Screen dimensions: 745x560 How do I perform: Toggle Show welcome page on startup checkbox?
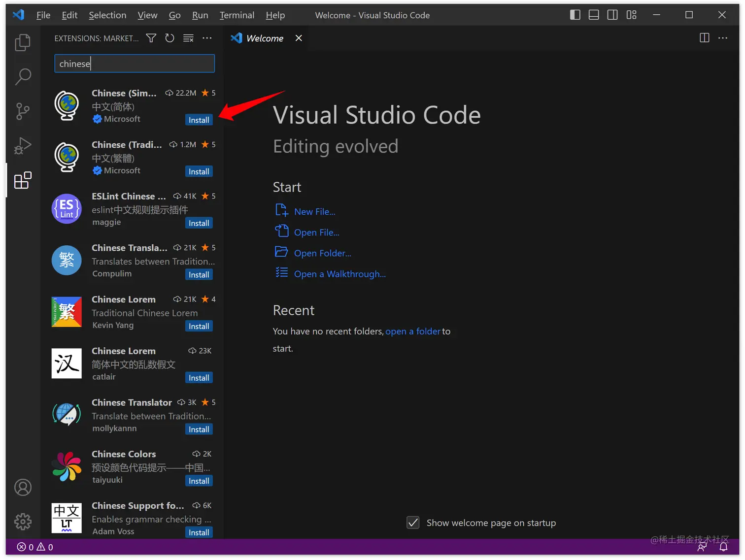pyautogui.click(x=413, y=523)
